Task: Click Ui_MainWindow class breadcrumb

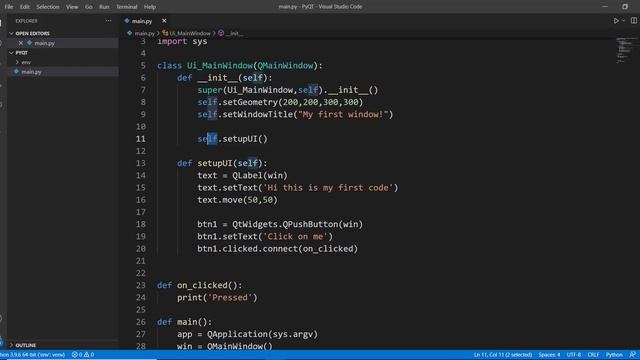Action: (x=189, y=33)
